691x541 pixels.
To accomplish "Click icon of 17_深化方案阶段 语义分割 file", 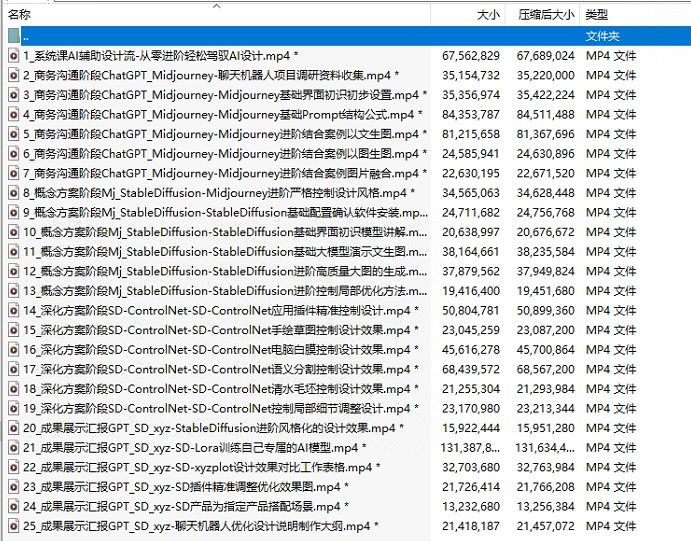I will point(13,370).
